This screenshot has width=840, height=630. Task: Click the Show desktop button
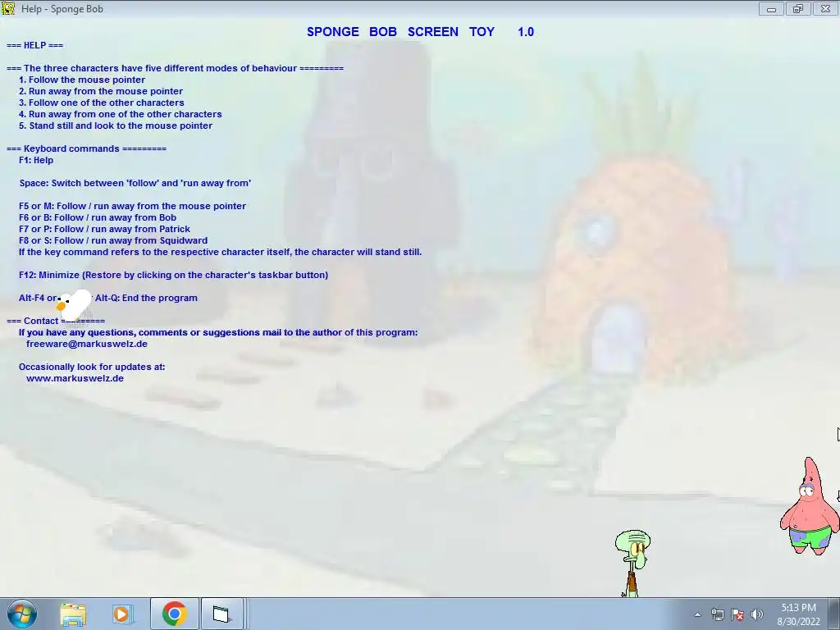[833, 614]
